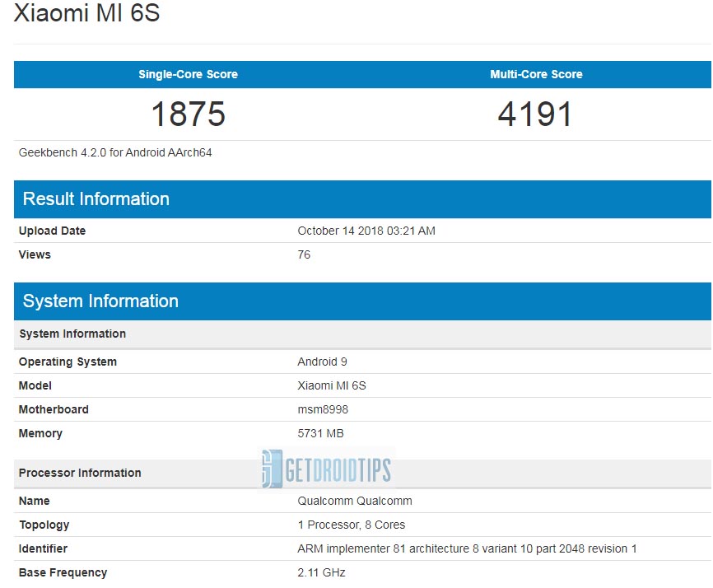Click the "1 Processor, 8 Cores" value

coord(352,525)
